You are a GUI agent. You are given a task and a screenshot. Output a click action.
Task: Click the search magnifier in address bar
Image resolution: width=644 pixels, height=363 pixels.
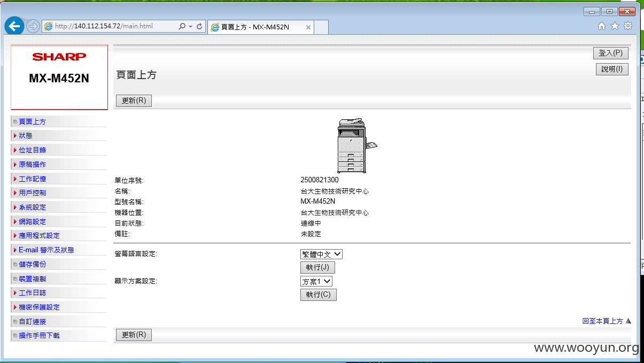(182, 26)
